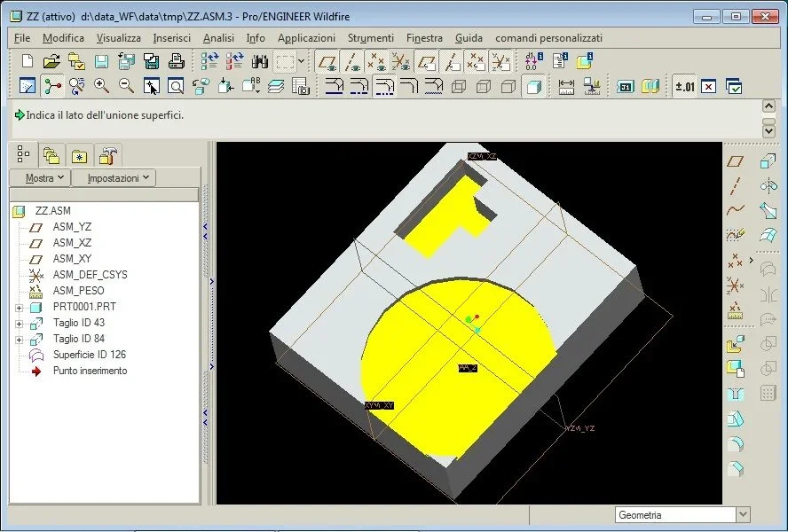Expand the datum point tool flyout arrow
Screen dimensions: 788x532
tap(752, 260)
